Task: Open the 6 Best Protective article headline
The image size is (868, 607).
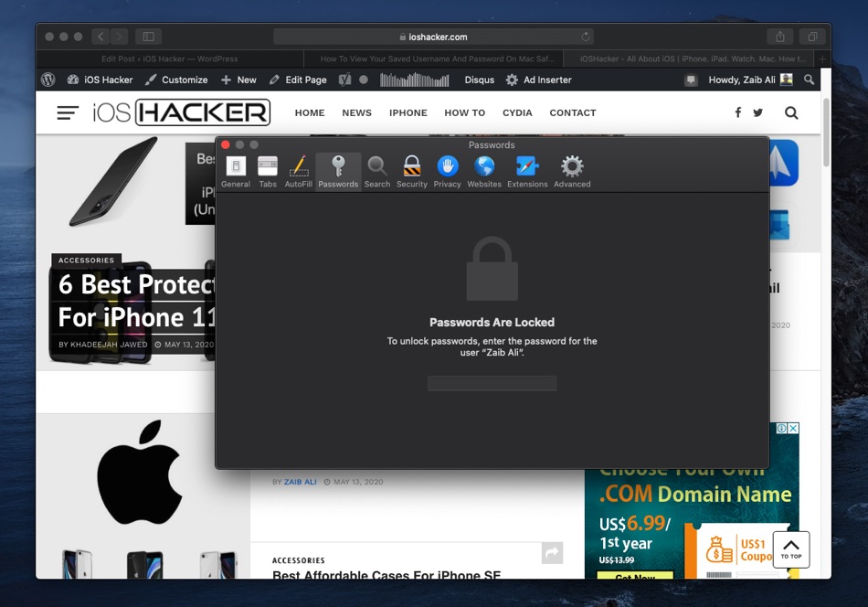Action: point(136,301)
